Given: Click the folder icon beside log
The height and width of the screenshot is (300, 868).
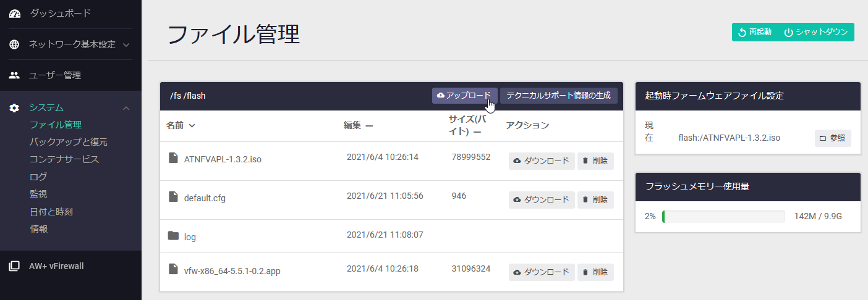Looking at the screenshot, I should (x=174, y=236).
